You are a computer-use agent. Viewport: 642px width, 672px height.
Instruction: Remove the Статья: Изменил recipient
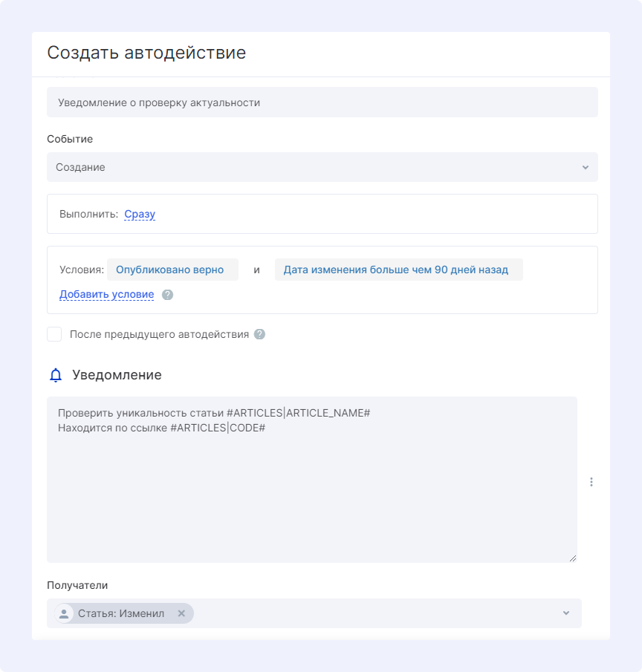(x=181, y=613)
